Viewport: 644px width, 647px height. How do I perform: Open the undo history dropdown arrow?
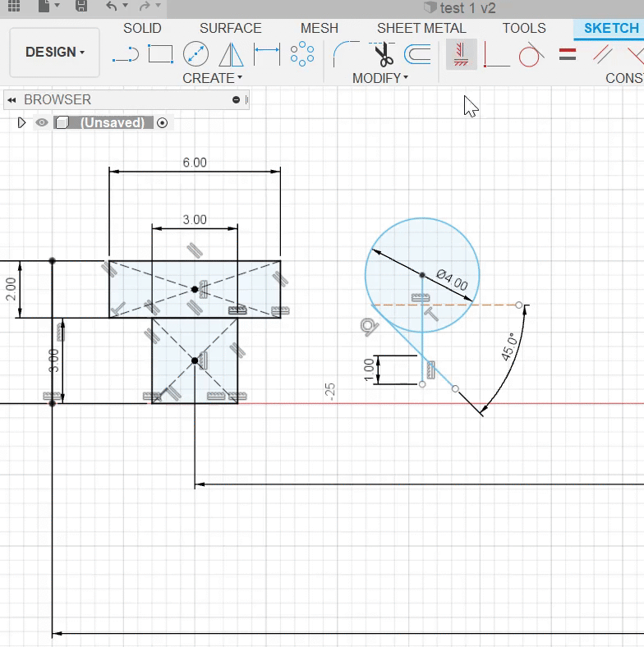pyautogui.click(x=126, y=6)
